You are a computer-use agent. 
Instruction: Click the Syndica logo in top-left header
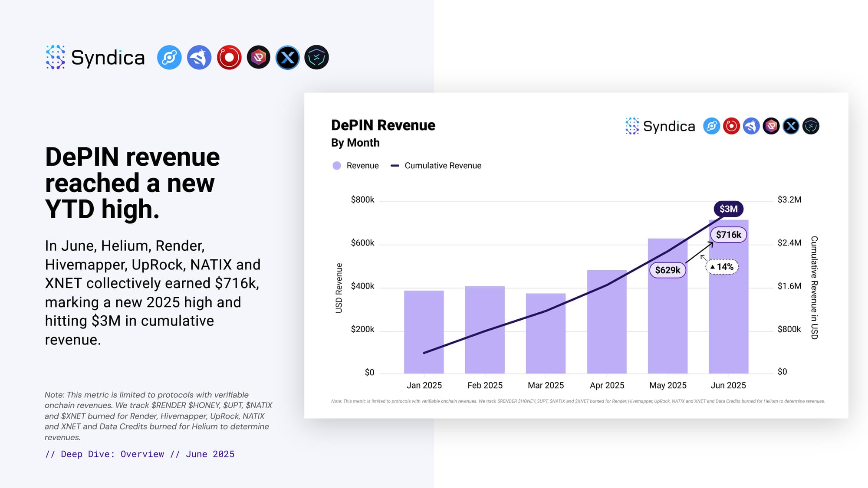pyautogui.click(x=95, y=57)
